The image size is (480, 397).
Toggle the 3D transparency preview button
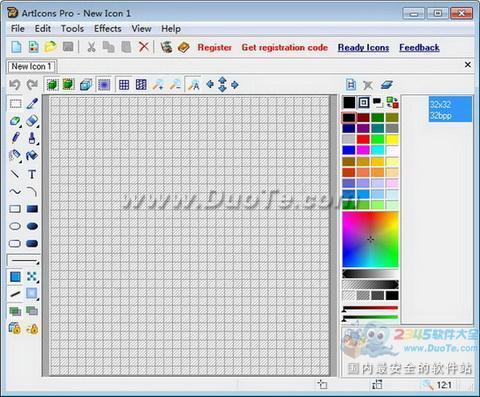click(x=86, y=85)
